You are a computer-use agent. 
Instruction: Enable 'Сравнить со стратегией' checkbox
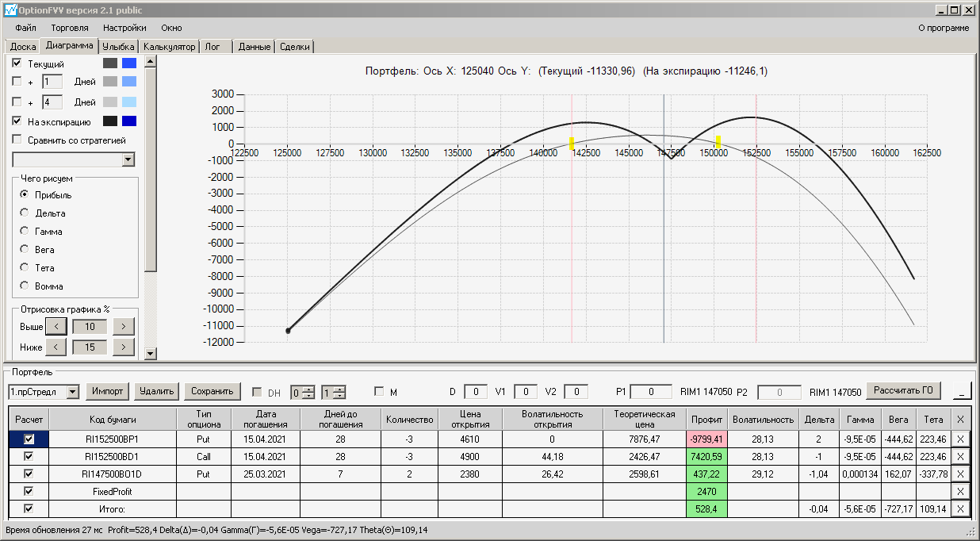click(17, 140)
